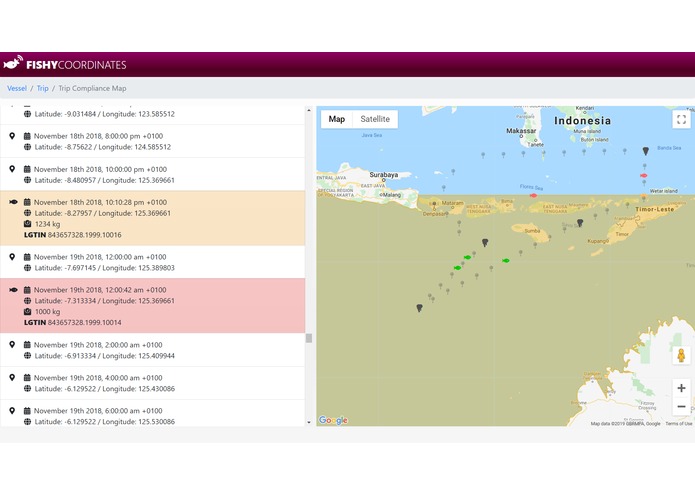Click the FishyCoordinates fish logo
695x494 pixels.
[13, 63]
